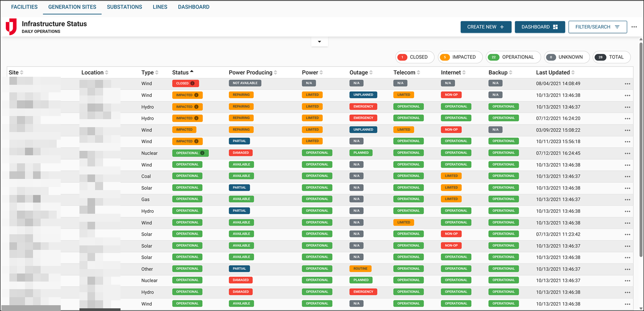Switch to the FACILITIES tab

click(24, 7)
